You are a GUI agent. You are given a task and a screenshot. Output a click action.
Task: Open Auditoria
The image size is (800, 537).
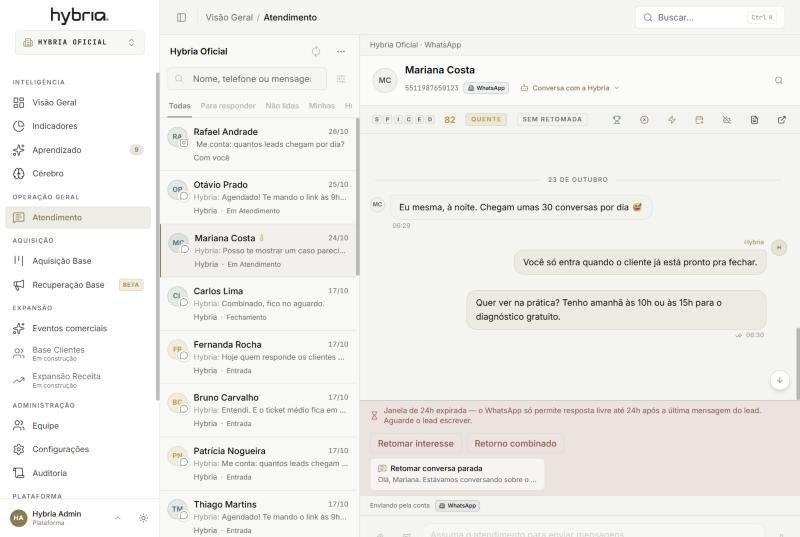click(78, 473)
